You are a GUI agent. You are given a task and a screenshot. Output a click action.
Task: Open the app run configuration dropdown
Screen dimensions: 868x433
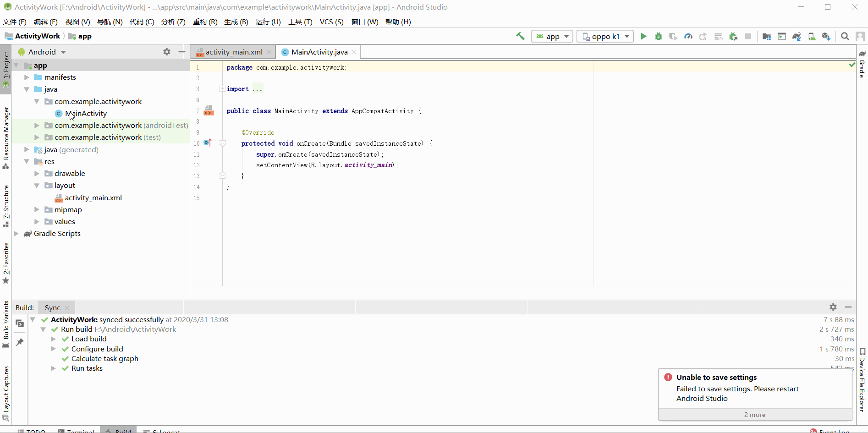(x=552, y=36)
